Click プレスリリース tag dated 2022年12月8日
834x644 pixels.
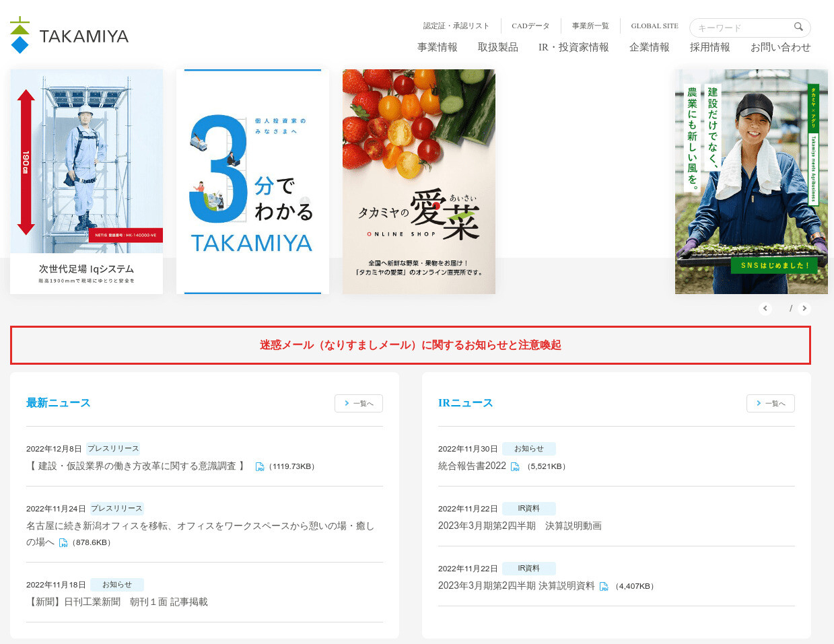113,449
